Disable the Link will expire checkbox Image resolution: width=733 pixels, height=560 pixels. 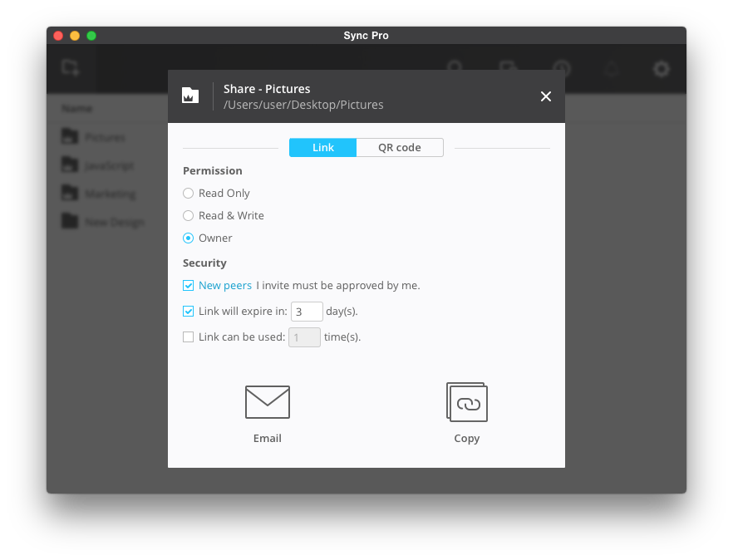(188, 311)
